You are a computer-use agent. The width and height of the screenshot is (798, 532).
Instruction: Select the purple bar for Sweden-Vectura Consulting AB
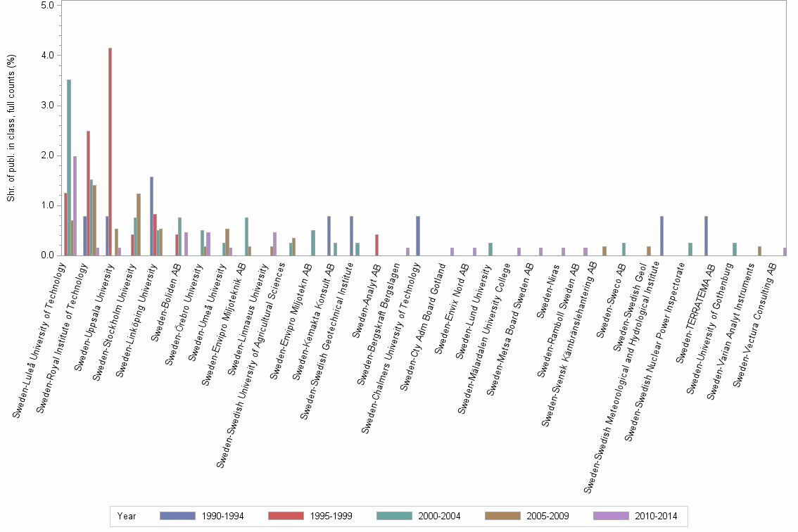pos(786,251)
